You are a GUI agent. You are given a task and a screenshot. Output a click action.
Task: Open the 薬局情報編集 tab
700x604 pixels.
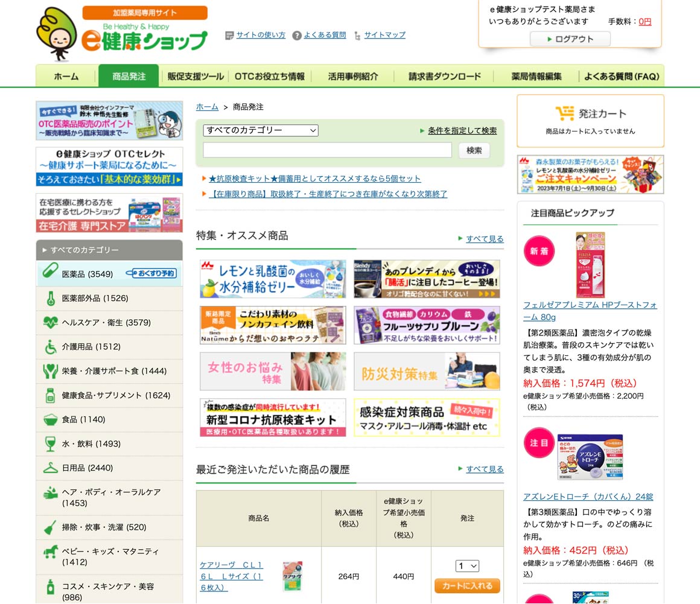[x=536, y=77]
